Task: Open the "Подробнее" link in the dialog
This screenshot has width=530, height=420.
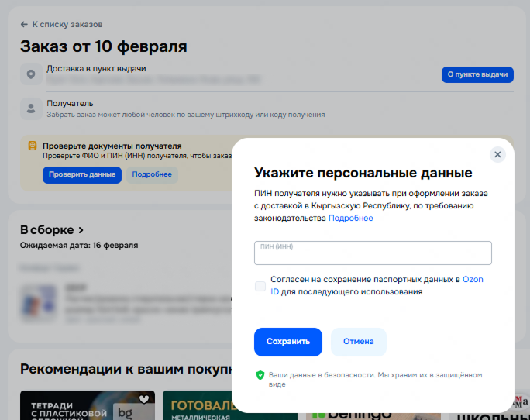Action: point(350,219)
